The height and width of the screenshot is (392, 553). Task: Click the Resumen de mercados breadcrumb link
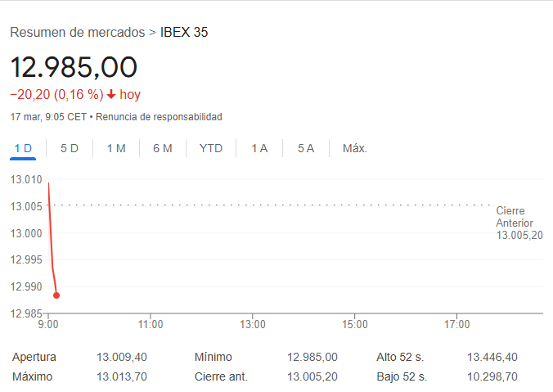point(78,33)
